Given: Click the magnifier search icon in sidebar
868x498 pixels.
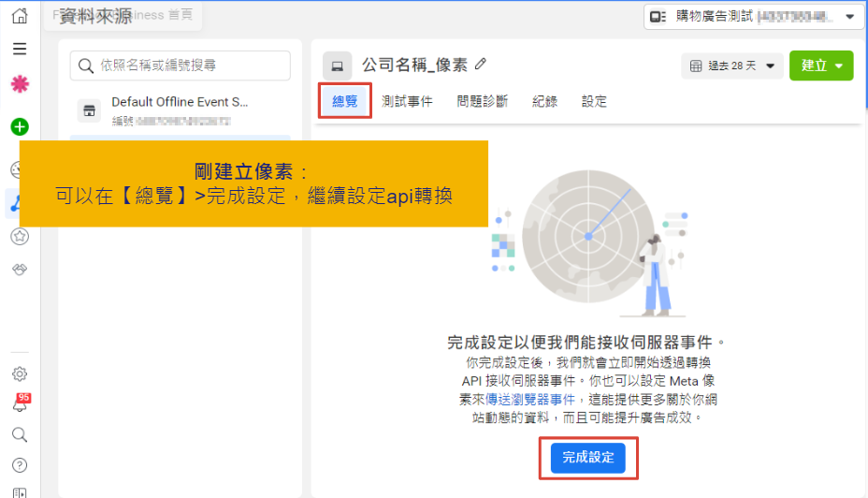Looking at the screenshot, I should (x=20, y=434).
